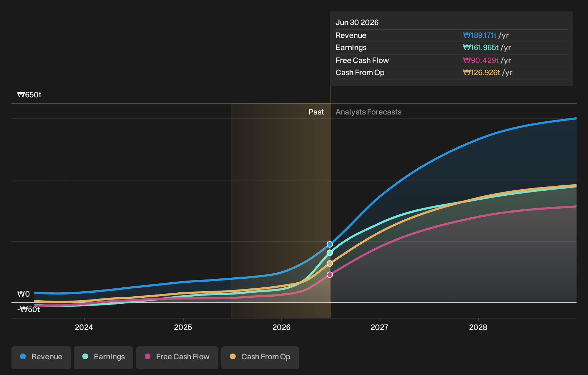Click the Cash From Op row label in tooltip

coord(360,73)
